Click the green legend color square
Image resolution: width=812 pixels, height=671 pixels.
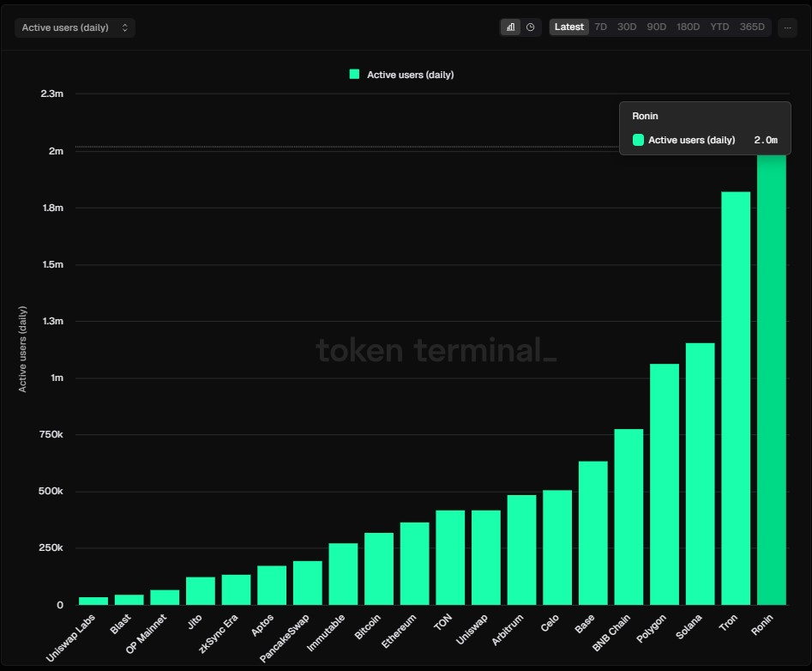[354, 75]
